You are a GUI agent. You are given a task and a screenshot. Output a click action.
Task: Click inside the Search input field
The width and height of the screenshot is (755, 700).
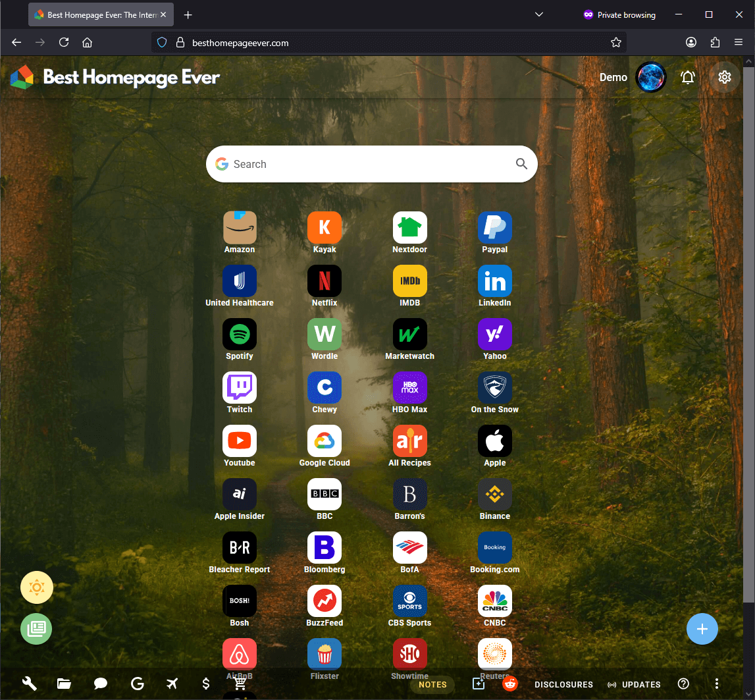coord(369,164)
